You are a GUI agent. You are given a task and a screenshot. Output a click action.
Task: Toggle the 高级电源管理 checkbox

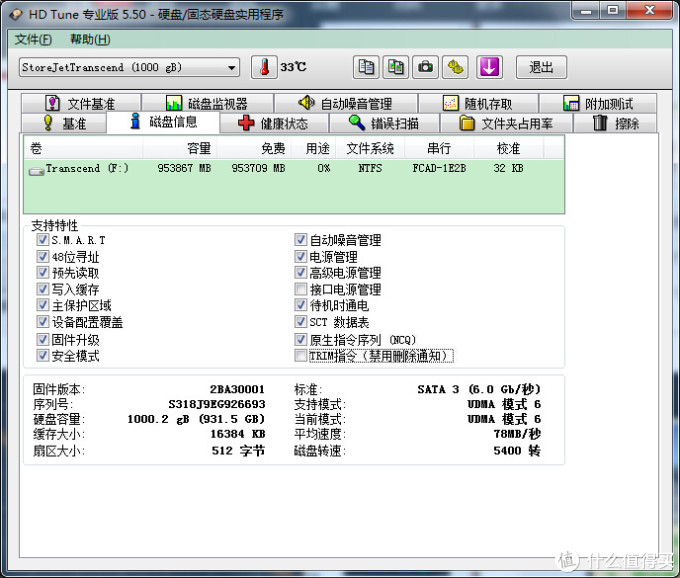click(301, 272)
